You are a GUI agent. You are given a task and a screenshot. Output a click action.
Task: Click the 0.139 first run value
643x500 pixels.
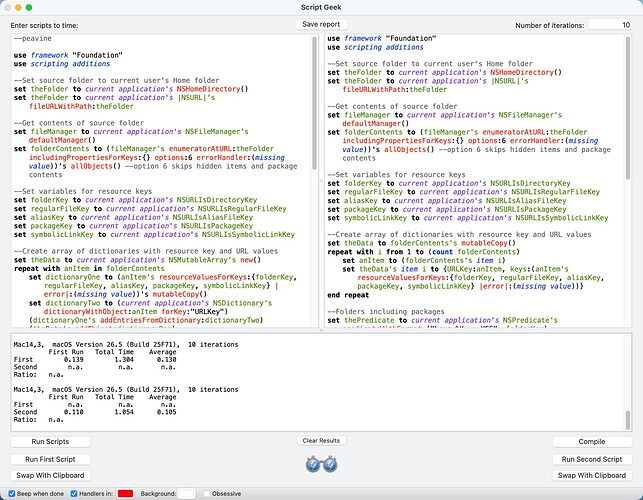74,359
